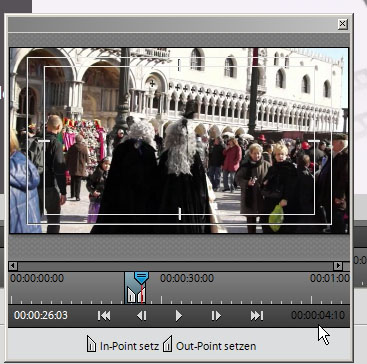This screenshot has width=367, height=364.
Task: Close the preview window with X
Action: coord(342,24)
